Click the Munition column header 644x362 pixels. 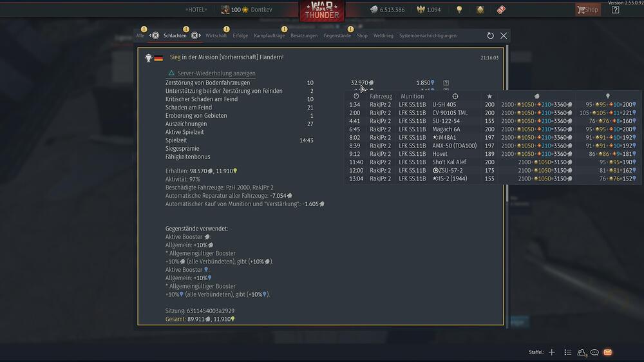point(412,96)
